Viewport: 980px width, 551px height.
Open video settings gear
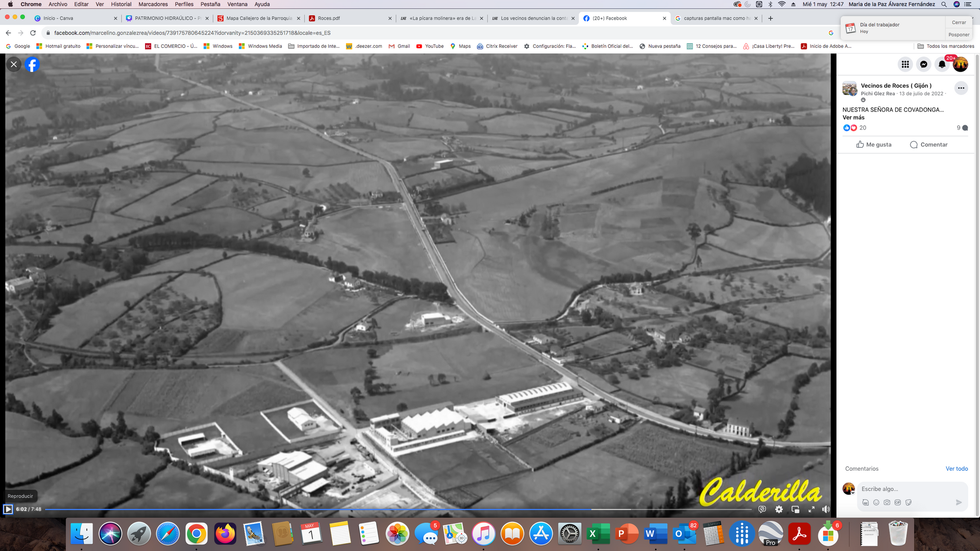[x=779, y=509]
